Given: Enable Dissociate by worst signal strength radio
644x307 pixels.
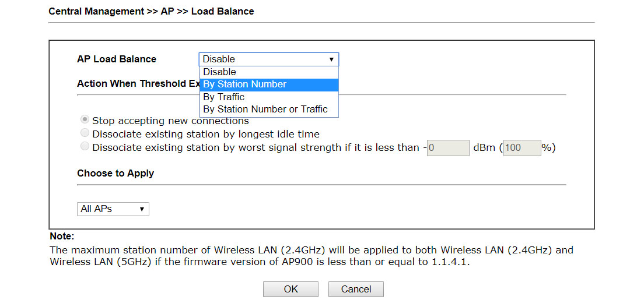Looking at the screenshot, I should point(85,147).
